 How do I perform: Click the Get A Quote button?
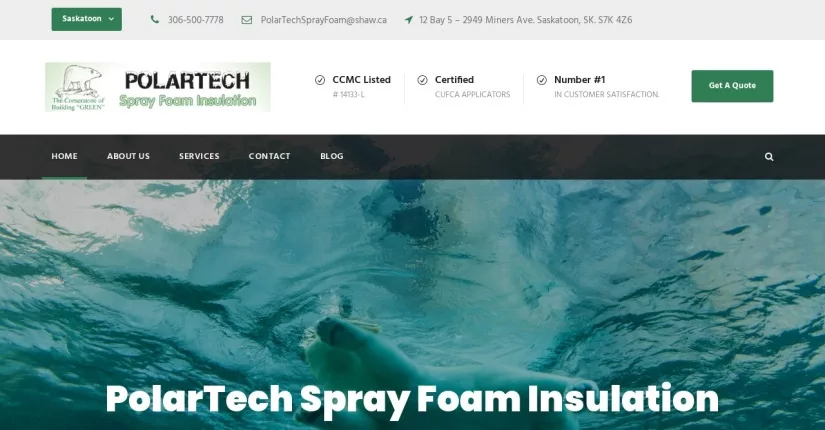732,86
